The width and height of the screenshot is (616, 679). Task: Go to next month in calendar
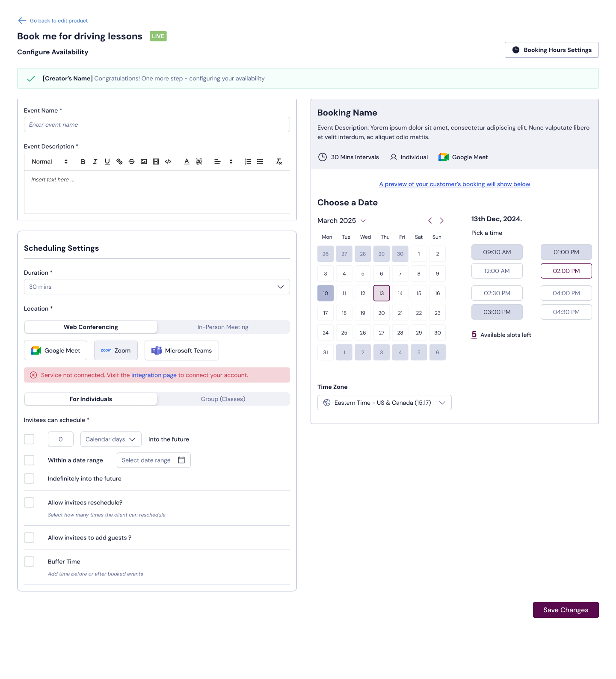point(442,221)
